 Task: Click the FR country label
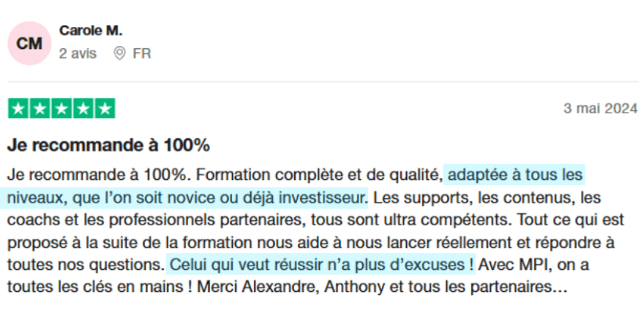coord(142,53)
